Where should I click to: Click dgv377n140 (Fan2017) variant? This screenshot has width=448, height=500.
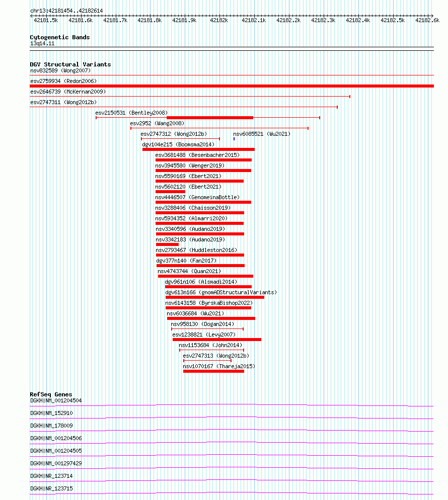[x=186, y=261]
